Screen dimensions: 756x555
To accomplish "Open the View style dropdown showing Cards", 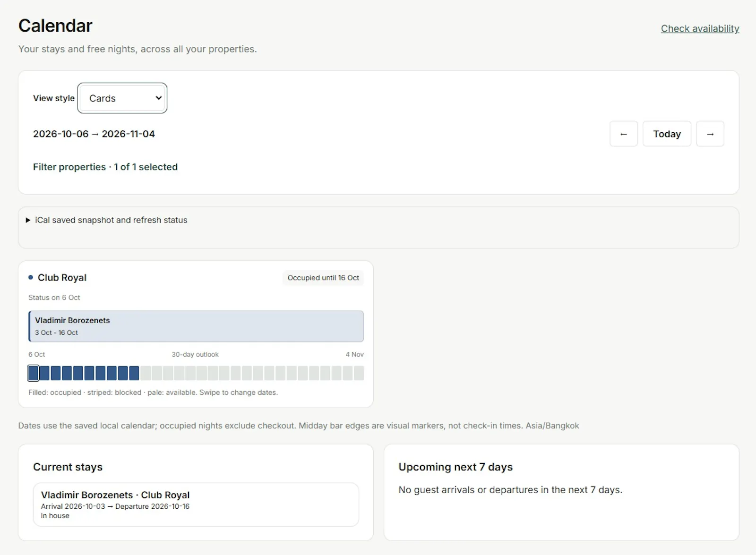I will 122,98.
